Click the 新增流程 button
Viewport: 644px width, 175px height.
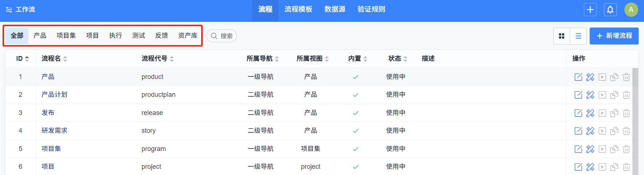click(x=614, y=36)
